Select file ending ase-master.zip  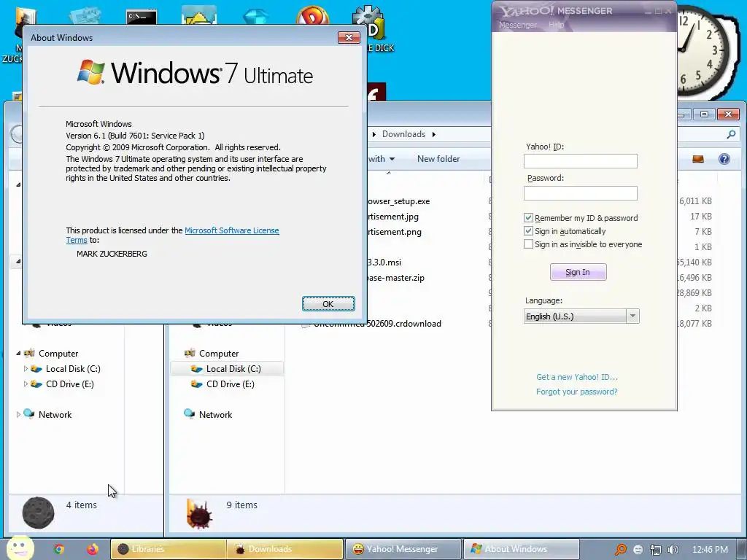pyautogui.click(x=396, y=277)
